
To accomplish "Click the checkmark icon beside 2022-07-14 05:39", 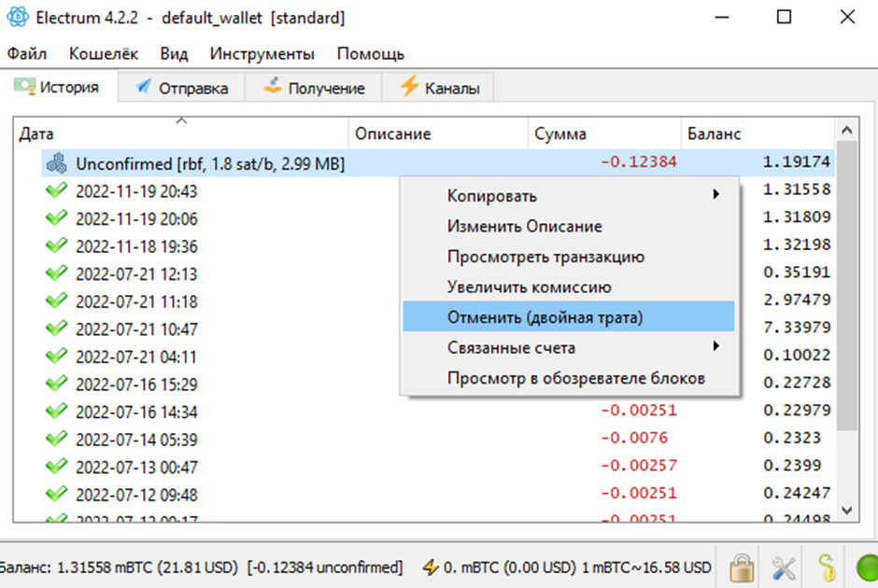I will (x=57, y=440).
